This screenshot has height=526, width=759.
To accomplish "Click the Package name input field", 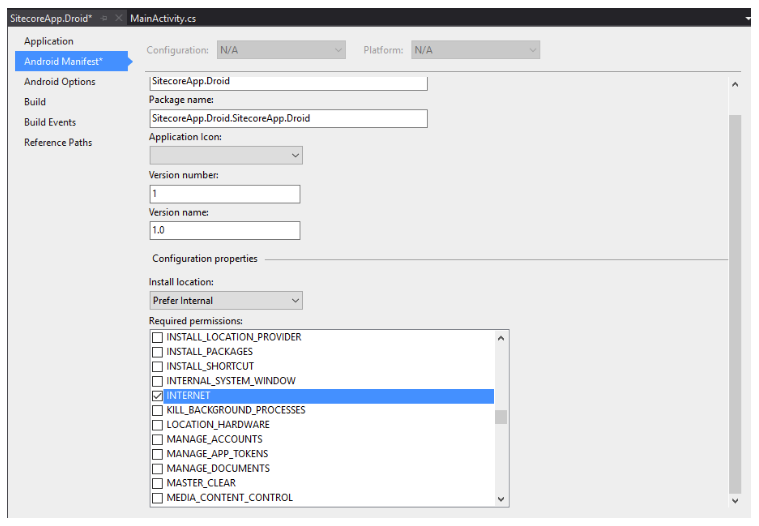I will 288,119.
